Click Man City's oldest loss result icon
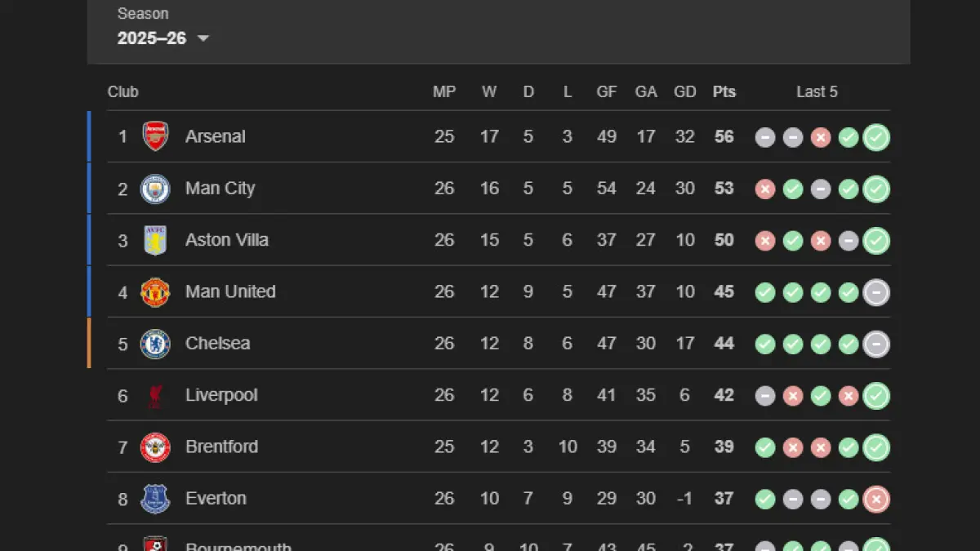This screenshot has width=980, height=551. click(x=765, y=189)
